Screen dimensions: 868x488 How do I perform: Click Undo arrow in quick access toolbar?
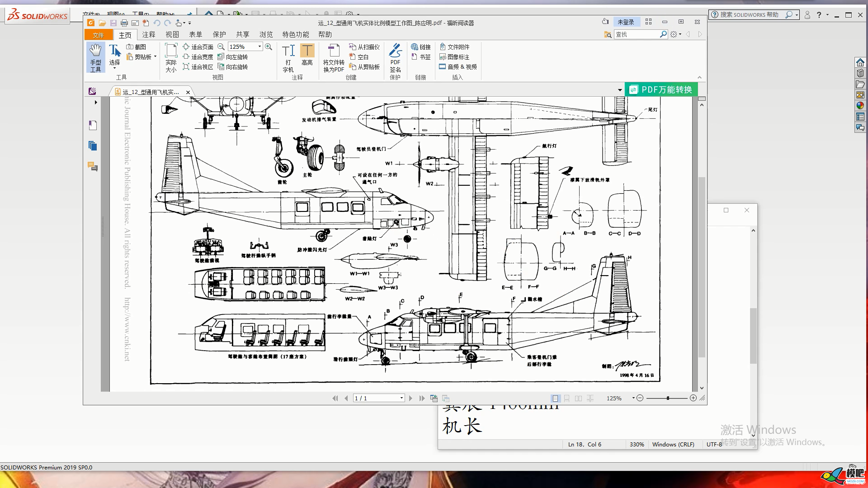point(156,23)
